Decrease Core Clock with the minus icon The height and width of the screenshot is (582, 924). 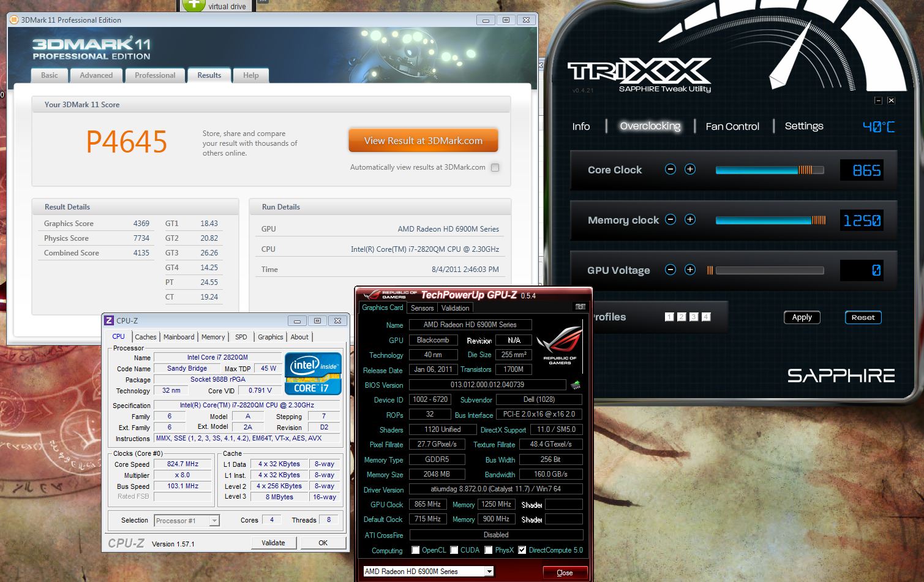(670, 170)
